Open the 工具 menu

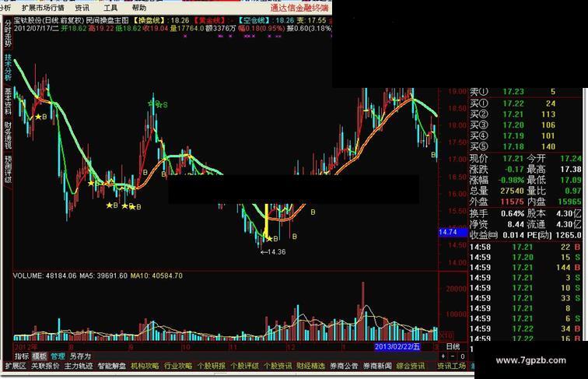pyautogui.click(x=110, y=8)
